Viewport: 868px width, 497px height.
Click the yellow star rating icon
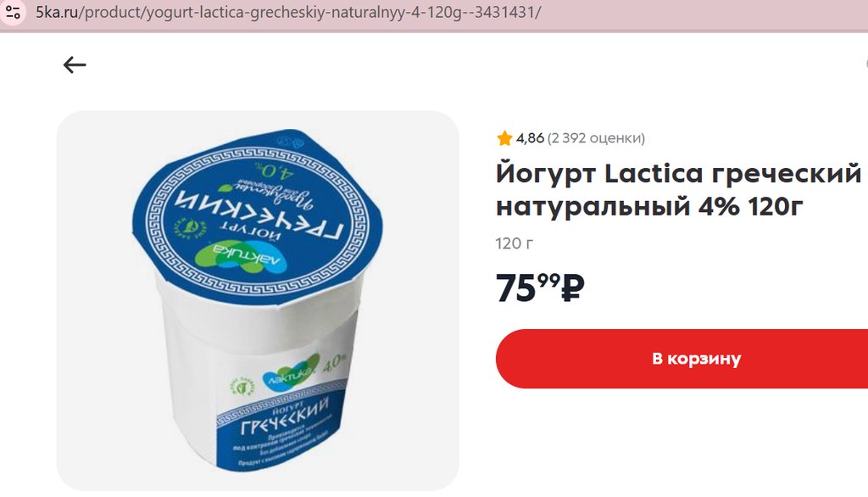coord(504,138)
